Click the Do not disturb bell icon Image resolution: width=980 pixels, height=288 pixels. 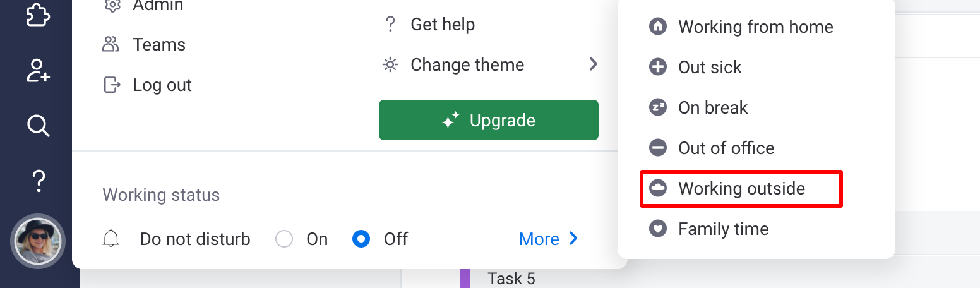[111, 239]
